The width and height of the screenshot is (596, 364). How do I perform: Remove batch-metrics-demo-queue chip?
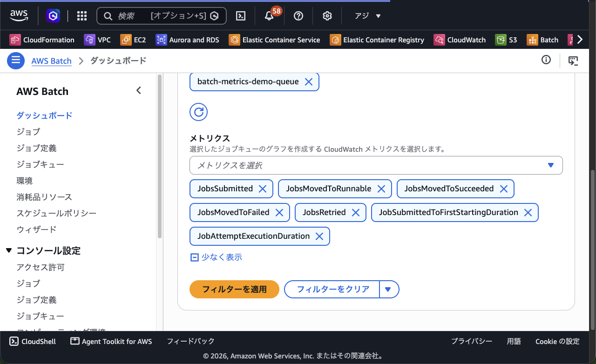308,82
